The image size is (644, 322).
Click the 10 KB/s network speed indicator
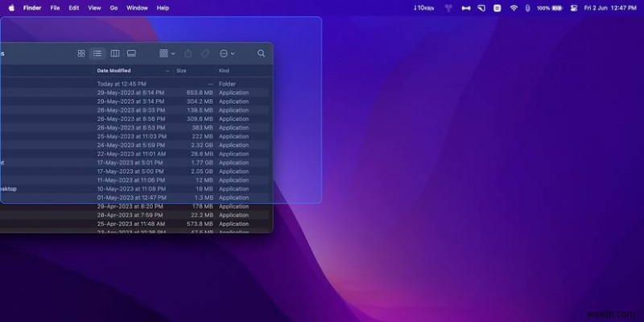[423, 8]
